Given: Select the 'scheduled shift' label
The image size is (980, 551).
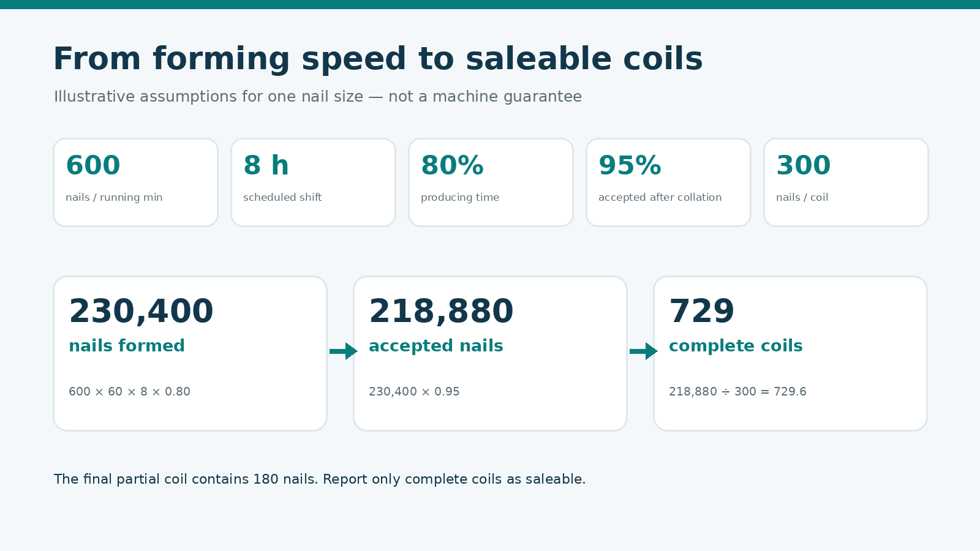Looking at the screenshot, I should tap(282, 197).
